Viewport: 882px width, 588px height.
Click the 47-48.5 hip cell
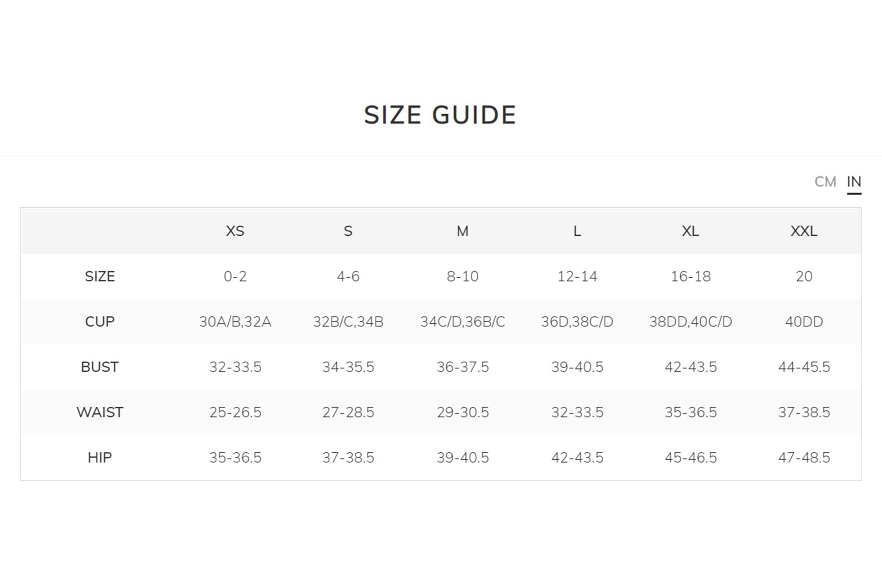tap(804, 458)
